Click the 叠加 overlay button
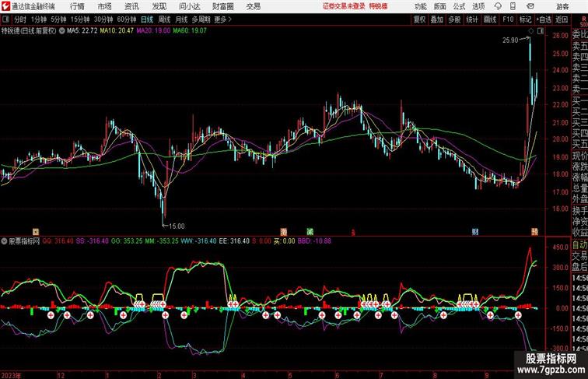Image resolution: width=588 pixels, height=379 pixels. (x=436, y=19)
